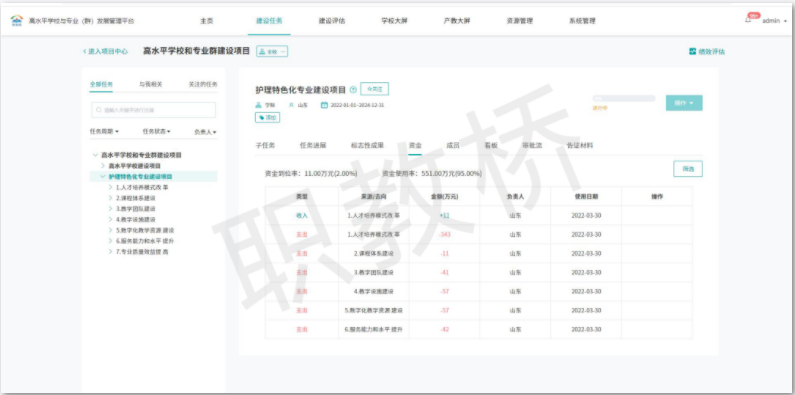Focus the task keyword search field

pos(154,110)
